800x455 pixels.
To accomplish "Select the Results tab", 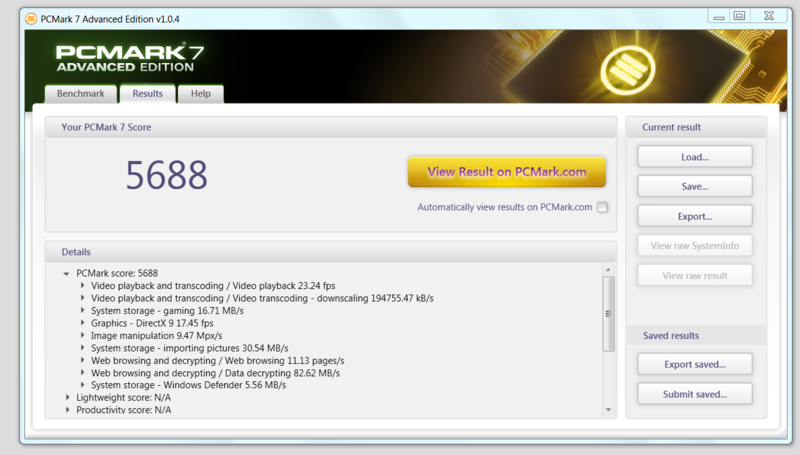I will pos(147,94).
